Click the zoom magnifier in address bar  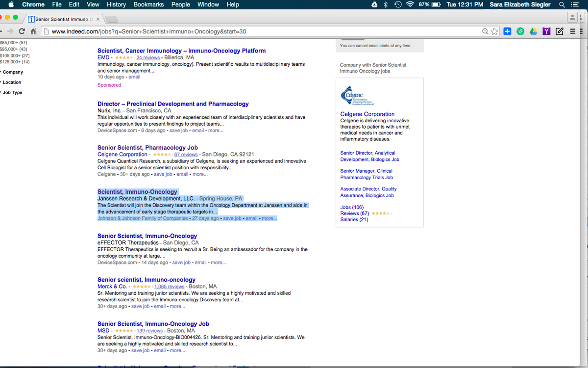click(485, 31)
